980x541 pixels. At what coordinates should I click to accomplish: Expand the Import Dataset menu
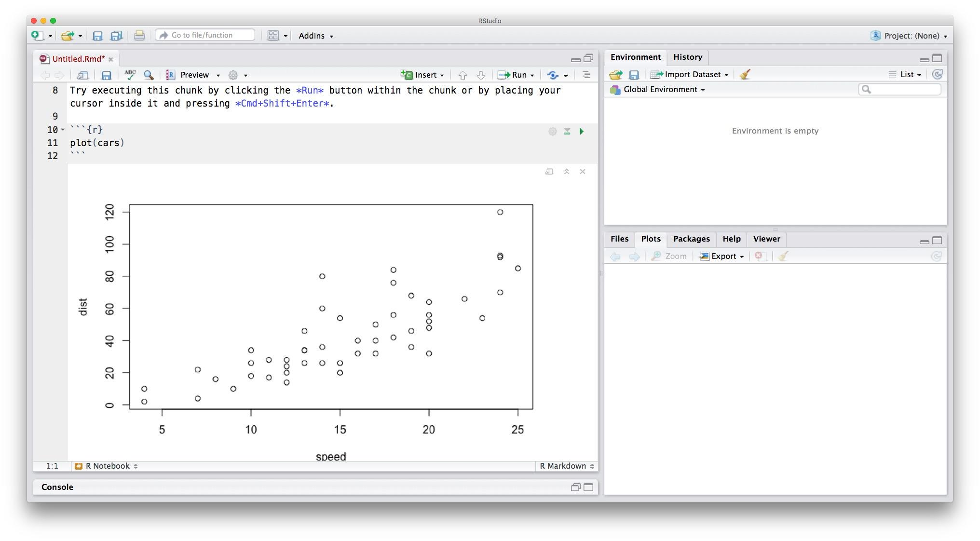pyautogui.click(x=726, y=75)
